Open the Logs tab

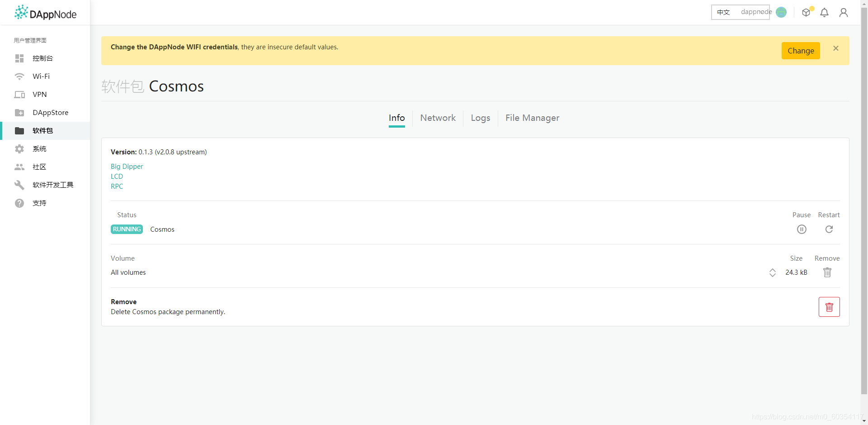coord(481,118)
